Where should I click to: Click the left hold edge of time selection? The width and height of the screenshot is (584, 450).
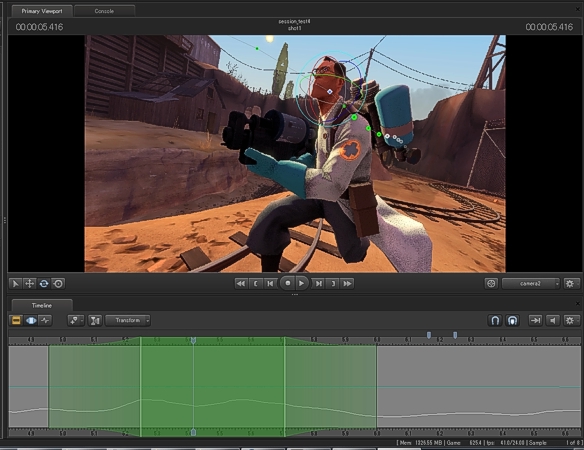click(x=140, y=387)
